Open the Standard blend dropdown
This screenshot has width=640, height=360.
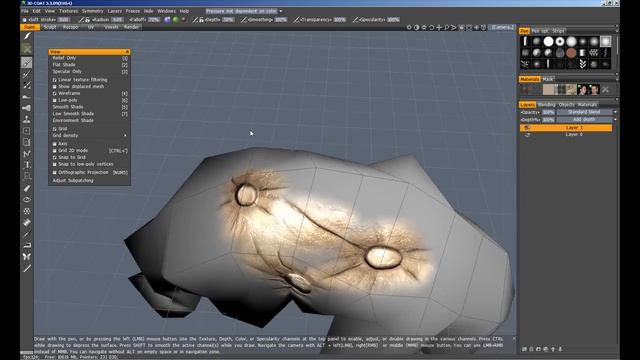pos(587,112)
